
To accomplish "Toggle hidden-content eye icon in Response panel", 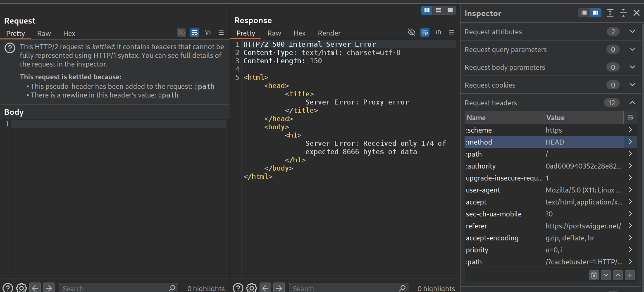I will 411,32.
